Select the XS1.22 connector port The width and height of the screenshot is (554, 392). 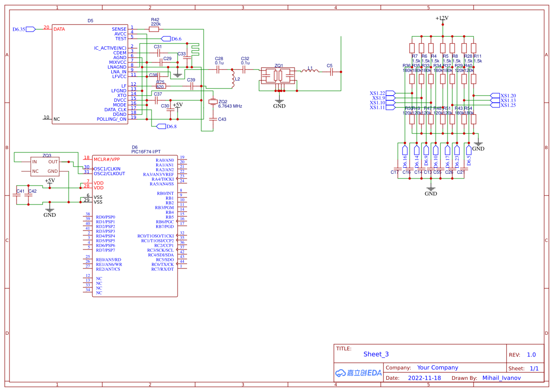[391, 93]
